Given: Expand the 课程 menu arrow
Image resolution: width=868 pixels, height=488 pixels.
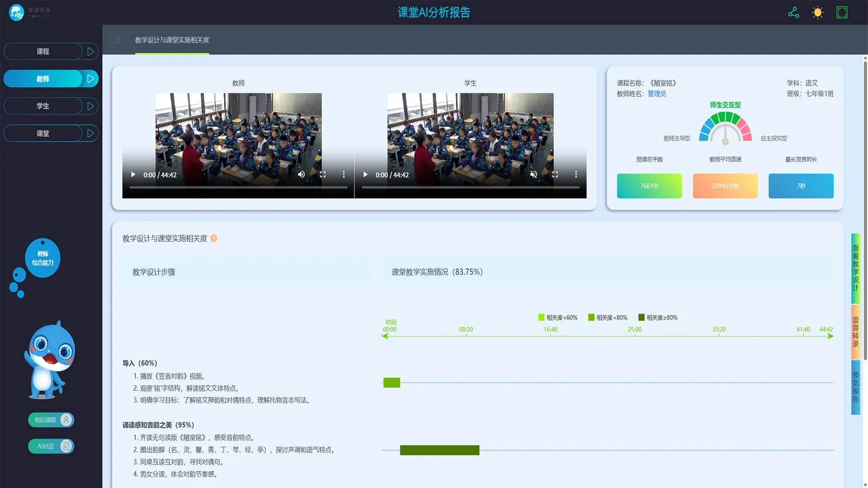Looking at the screenshot, I should tap(91, 52).
